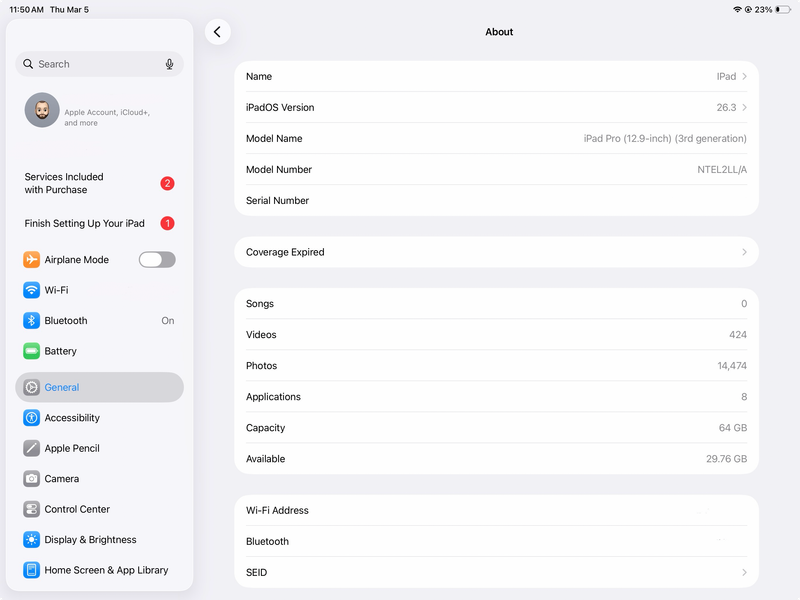Screen dimensions: 800x600
Task: Tap the Wi-Fi Address row
Action: click(x=496, y=510)
